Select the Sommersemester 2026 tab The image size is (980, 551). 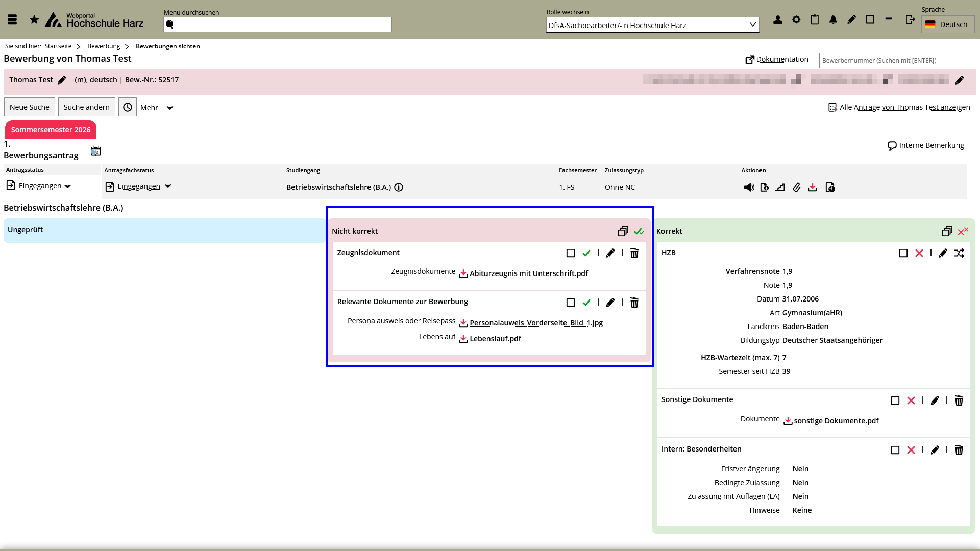[51, 130]
